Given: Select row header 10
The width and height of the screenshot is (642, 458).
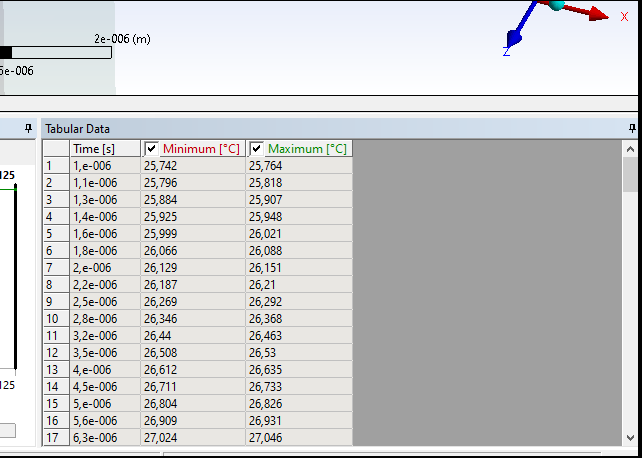Looking at the screenshot, I should pos(57,319).
